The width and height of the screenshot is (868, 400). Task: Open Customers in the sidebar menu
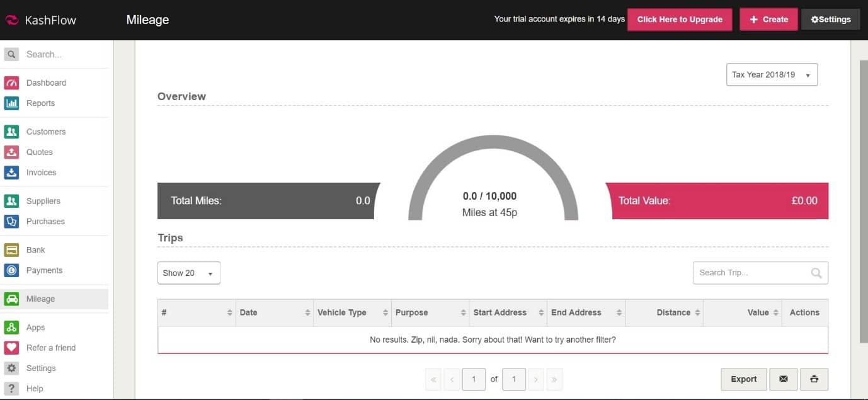click(x=45, y=132)
